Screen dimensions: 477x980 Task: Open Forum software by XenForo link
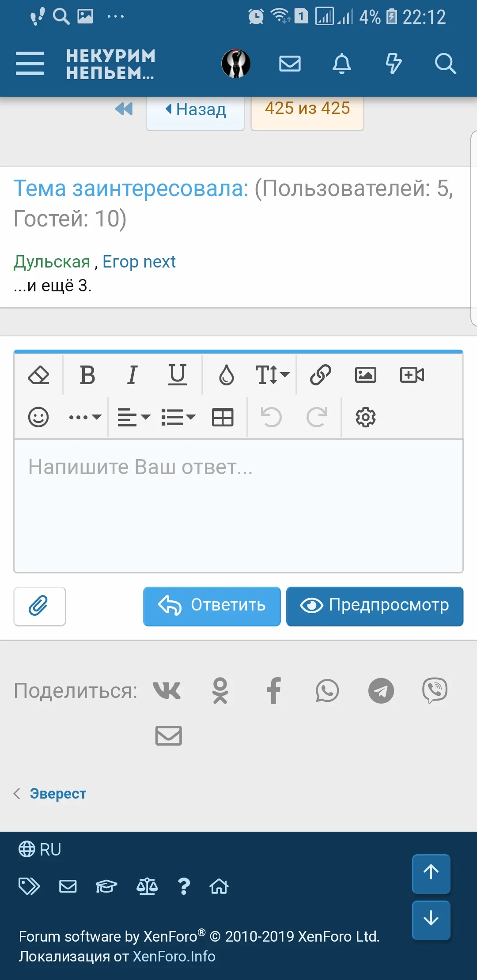pos(199,936)
